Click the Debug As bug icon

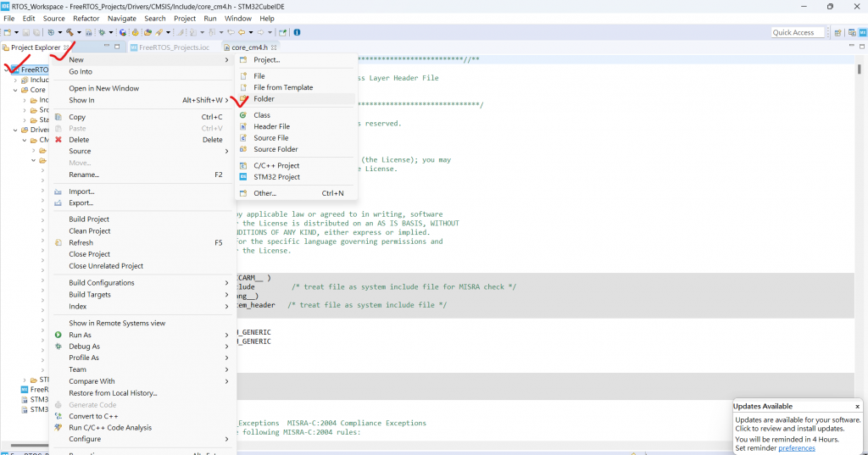click(x=58, y=347)
